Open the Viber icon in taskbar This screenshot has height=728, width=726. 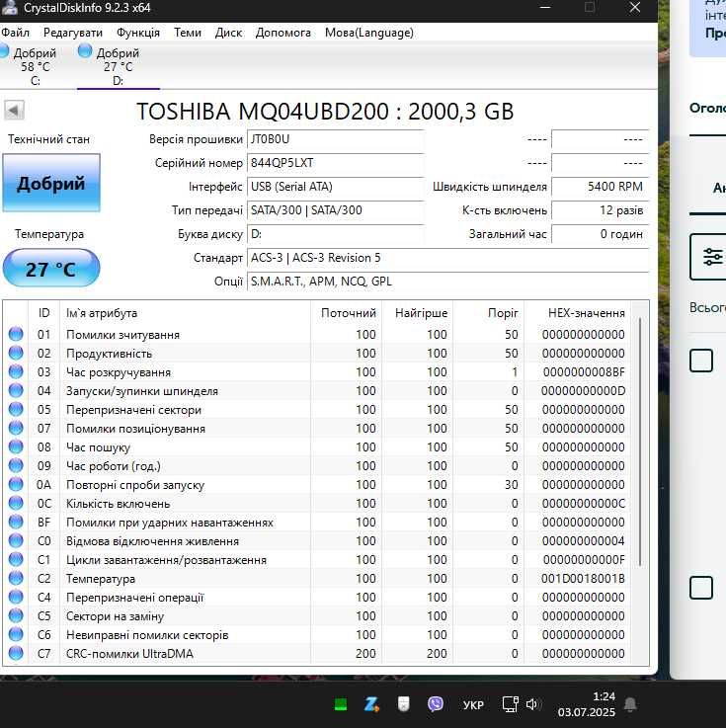436,704
